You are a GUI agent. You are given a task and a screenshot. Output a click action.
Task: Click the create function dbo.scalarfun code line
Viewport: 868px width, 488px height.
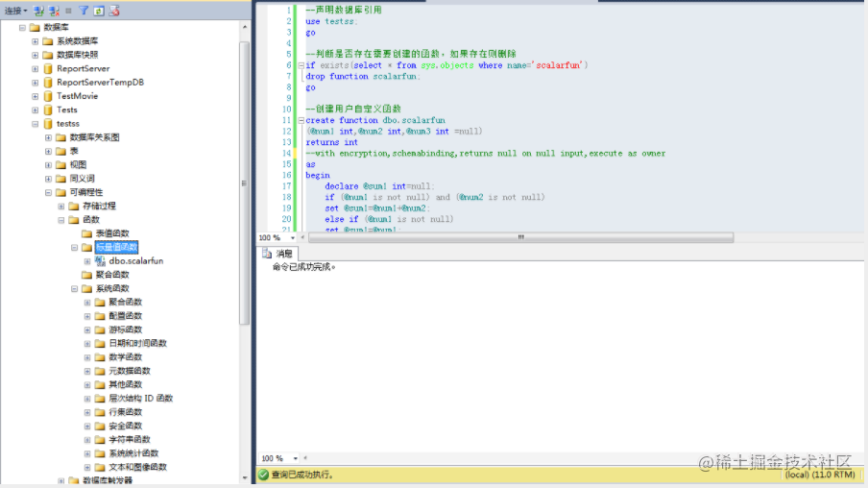(x=375, y=120)
